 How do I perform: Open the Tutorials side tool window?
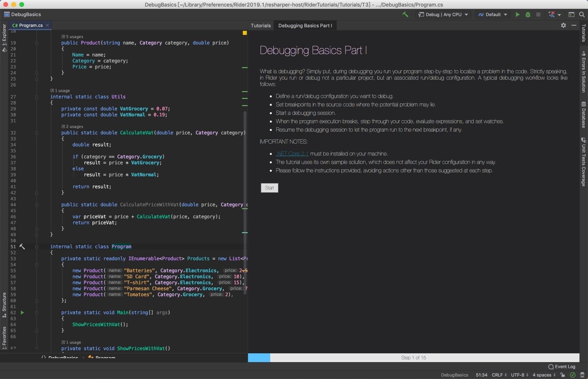click(584, 33)
